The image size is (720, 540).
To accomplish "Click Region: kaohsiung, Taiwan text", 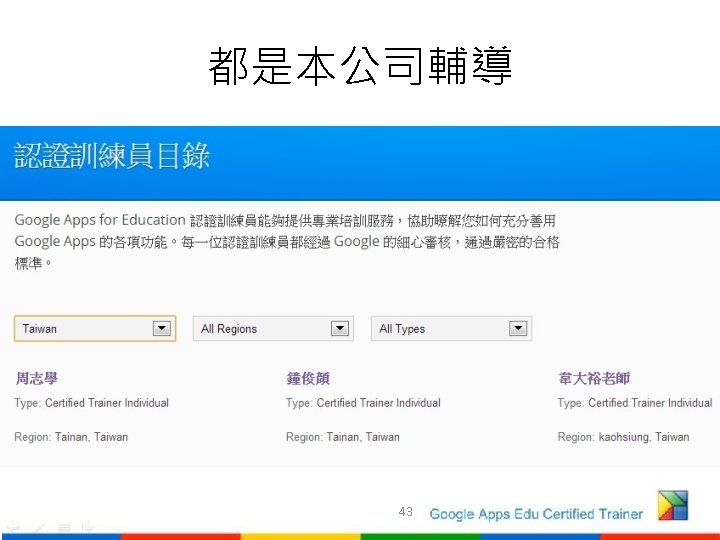I will [624, 437].
